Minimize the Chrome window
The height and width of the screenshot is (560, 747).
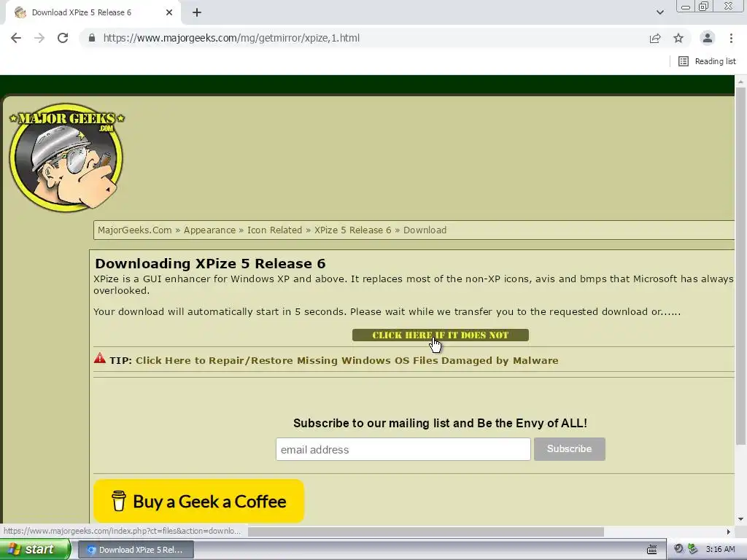pos(686,7)
